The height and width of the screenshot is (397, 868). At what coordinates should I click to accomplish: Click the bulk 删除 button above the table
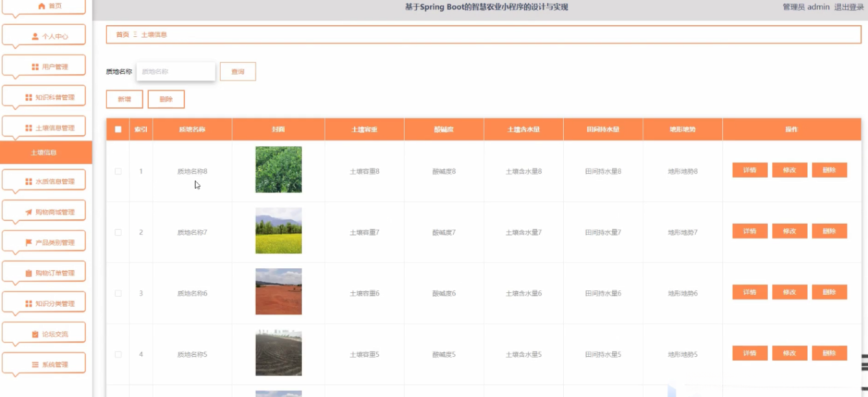click(x=166, y=99)
